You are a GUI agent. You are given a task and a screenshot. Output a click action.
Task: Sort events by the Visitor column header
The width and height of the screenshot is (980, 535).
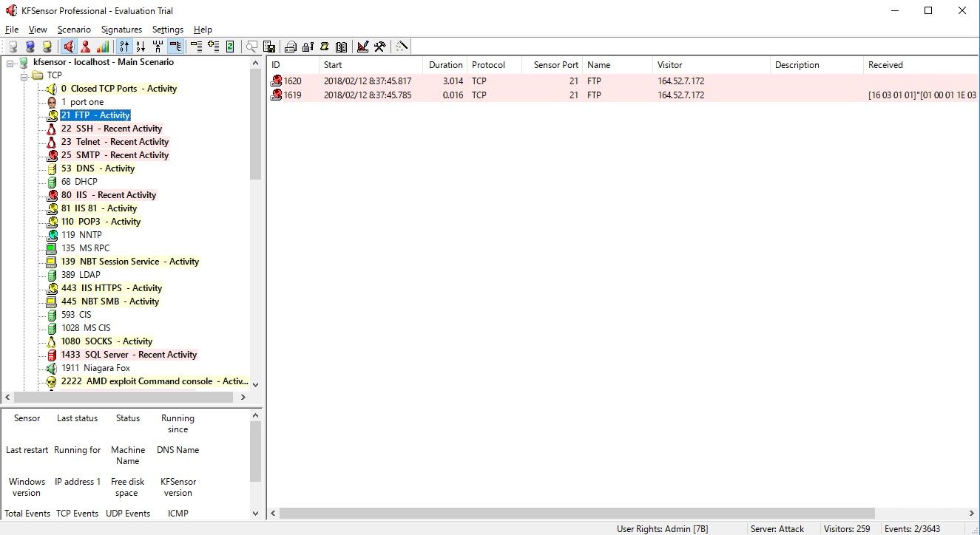coord(712,65)
